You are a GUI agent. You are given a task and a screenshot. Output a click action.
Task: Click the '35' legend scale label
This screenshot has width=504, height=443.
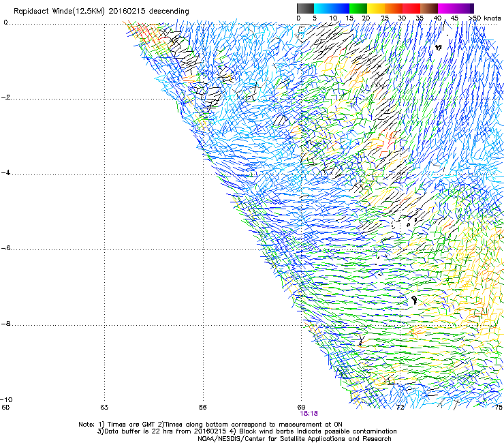pos(419,18)
